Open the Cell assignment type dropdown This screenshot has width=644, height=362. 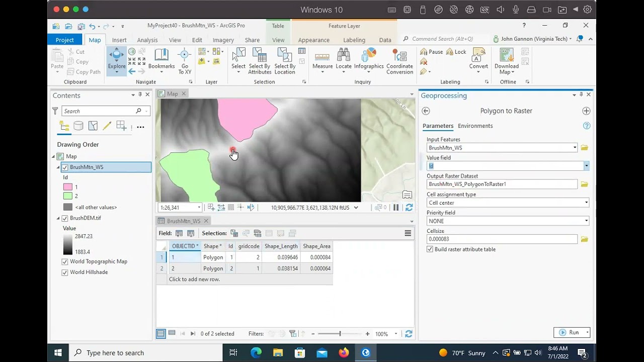pyautogui.click(x=586, y=203)
